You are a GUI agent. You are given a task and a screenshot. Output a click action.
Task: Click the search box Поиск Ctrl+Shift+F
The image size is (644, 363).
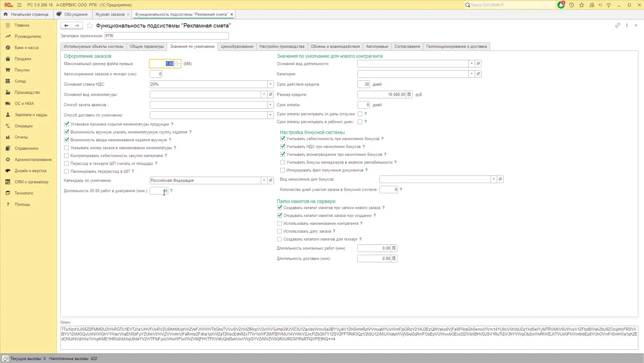pos(509,5)
